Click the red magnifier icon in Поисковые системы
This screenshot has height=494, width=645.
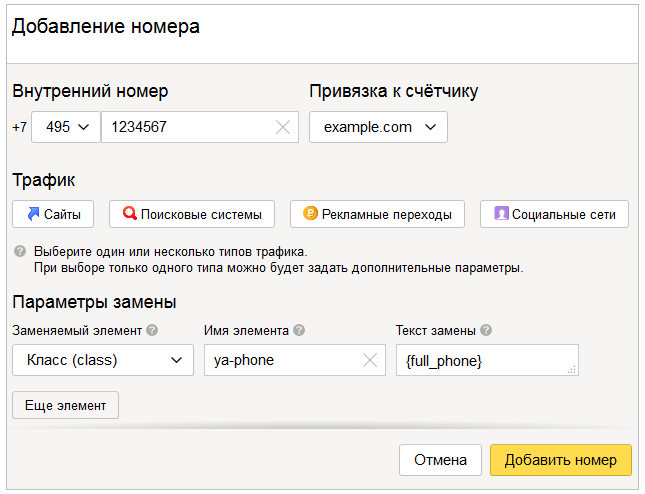click(x=130, y=213)
